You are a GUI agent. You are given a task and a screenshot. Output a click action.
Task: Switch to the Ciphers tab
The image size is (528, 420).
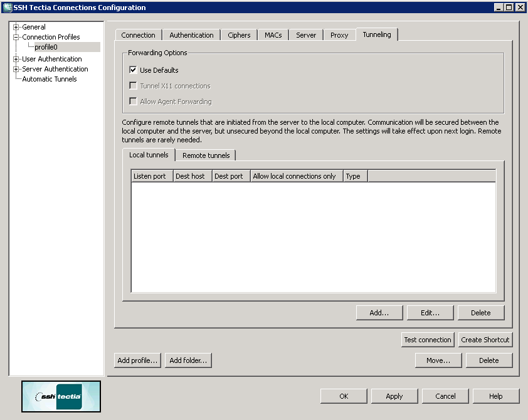(x=239, y=34)
